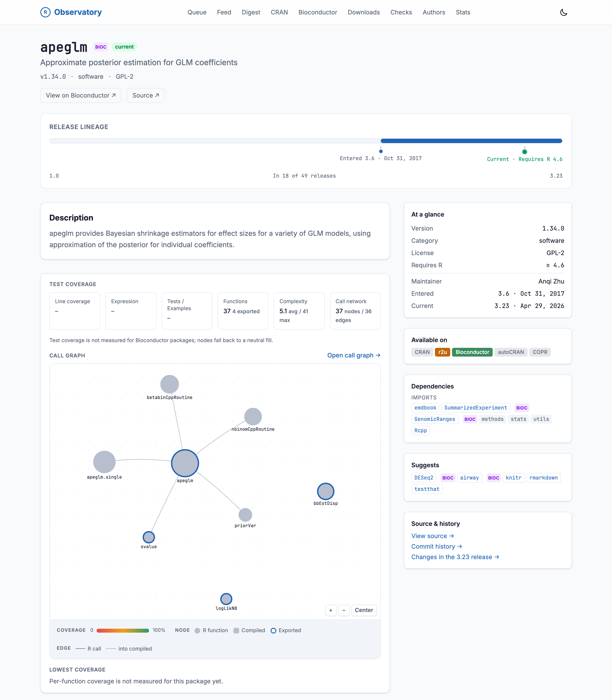This screenshot has height=700, width=612.
Task: Click the Current release lineage marker
Action: 525,152
